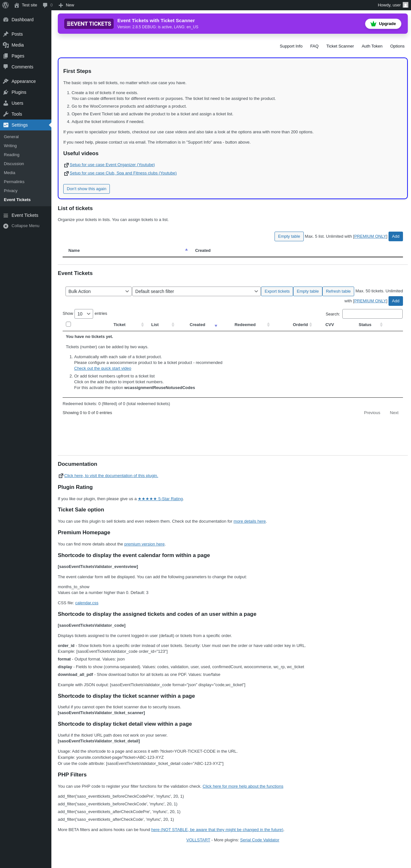Click the Appearance brush icon

[x=6, y=81]
